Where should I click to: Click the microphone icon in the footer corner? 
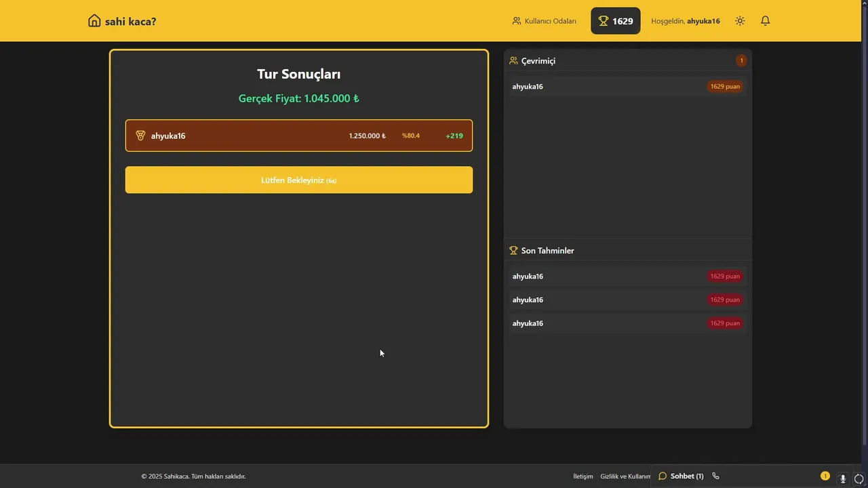click(x=843, y=479)
